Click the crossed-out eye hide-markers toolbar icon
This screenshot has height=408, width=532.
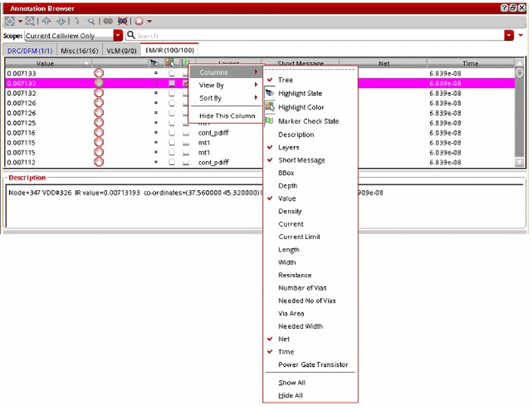pyautogui.click(x=123, y=21)
